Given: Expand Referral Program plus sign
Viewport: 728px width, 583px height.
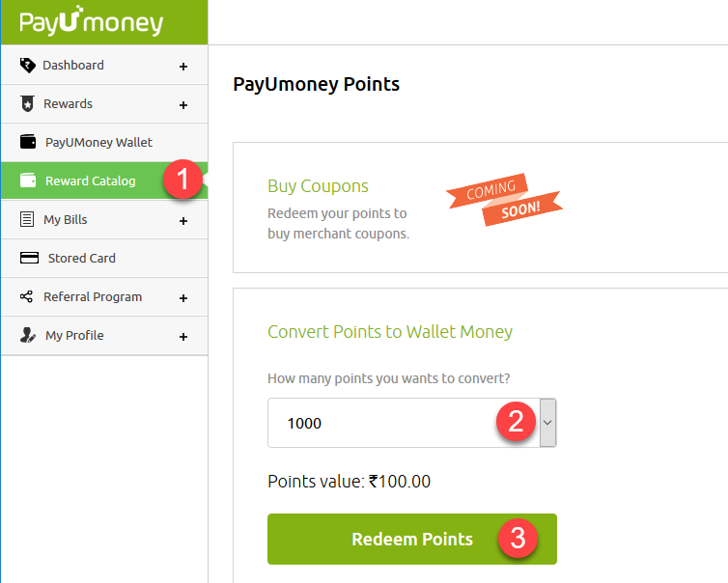Looking at the screenshot, I should [183, 298].
